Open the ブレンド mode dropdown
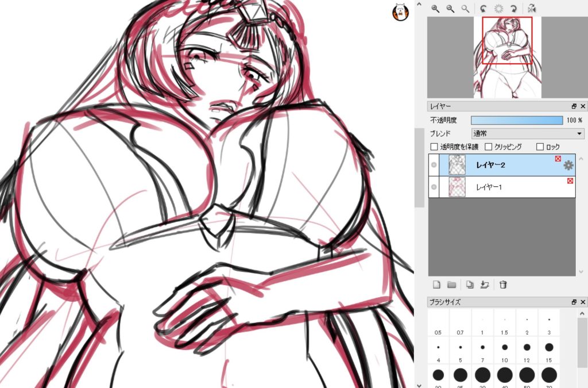588x388 pixels. (x=527, y=133)
